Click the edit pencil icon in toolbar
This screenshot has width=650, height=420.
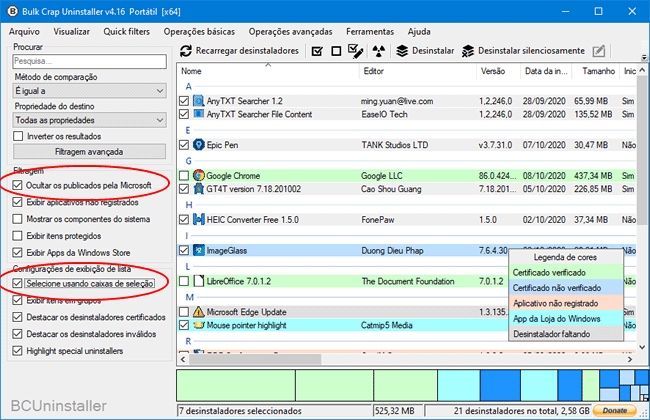[598, 51]
